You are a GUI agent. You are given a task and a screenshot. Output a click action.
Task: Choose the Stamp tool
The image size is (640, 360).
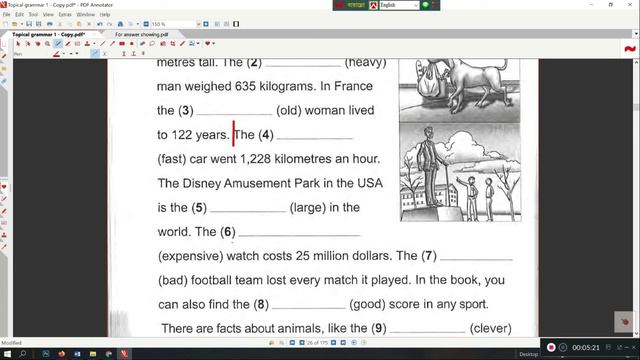[x=87, y=44]
